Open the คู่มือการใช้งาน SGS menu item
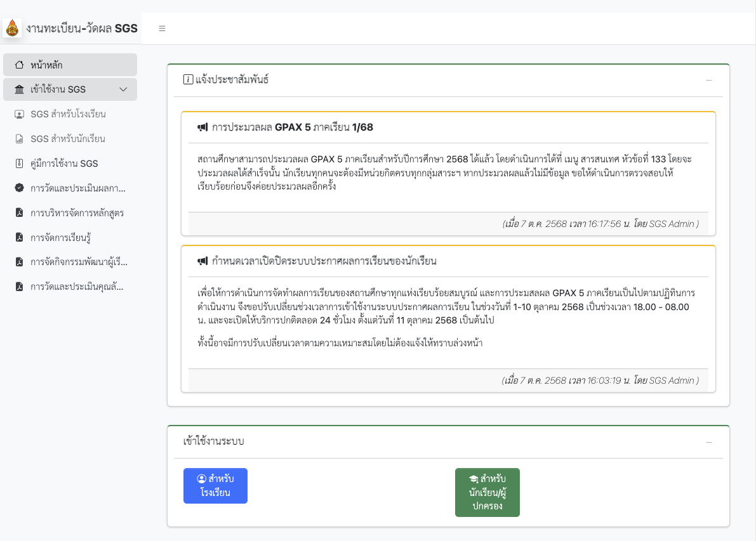Image resolution: width=756 pixels, height=541 pixels. (x=70, y=163)
